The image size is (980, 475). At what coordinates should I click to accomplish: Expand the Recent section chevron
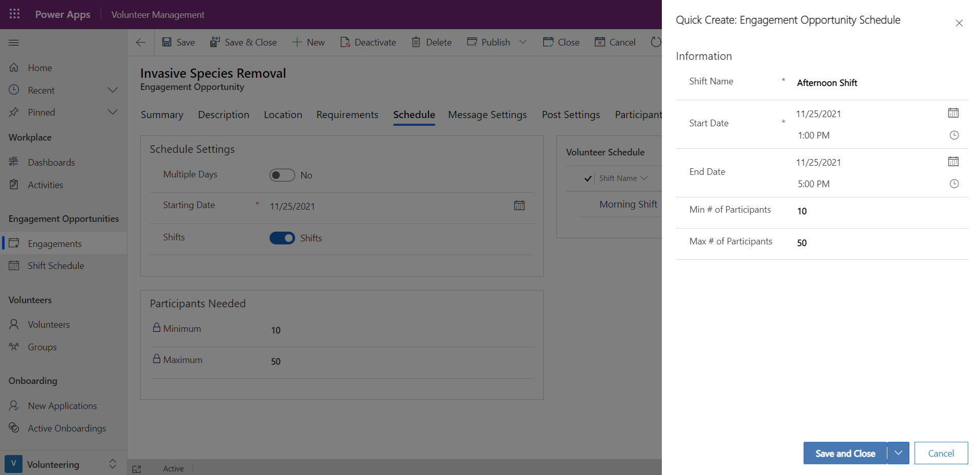(113, 90)
